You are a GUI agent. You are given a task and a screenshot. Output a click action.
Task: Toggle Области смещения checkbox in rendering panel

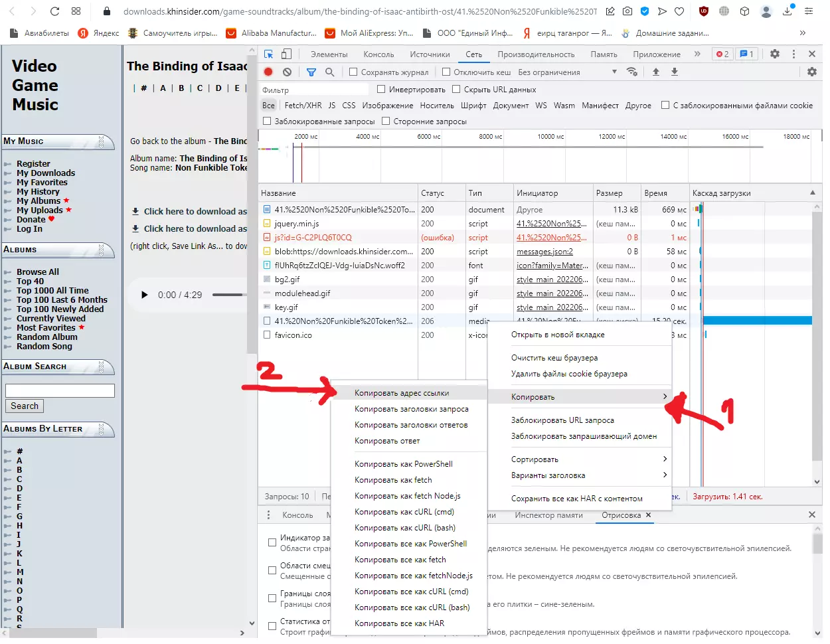272,570
